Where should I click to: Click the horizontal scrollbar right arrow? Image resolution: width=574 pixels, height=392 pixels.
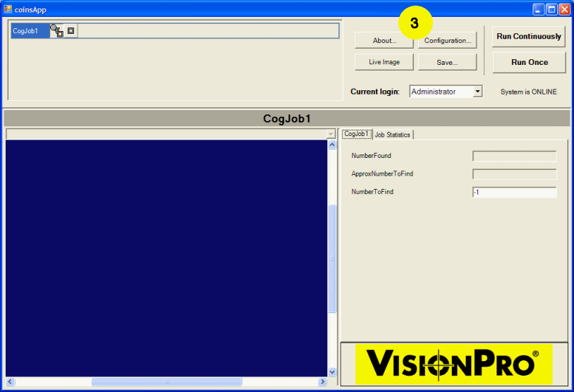(323, 381)
